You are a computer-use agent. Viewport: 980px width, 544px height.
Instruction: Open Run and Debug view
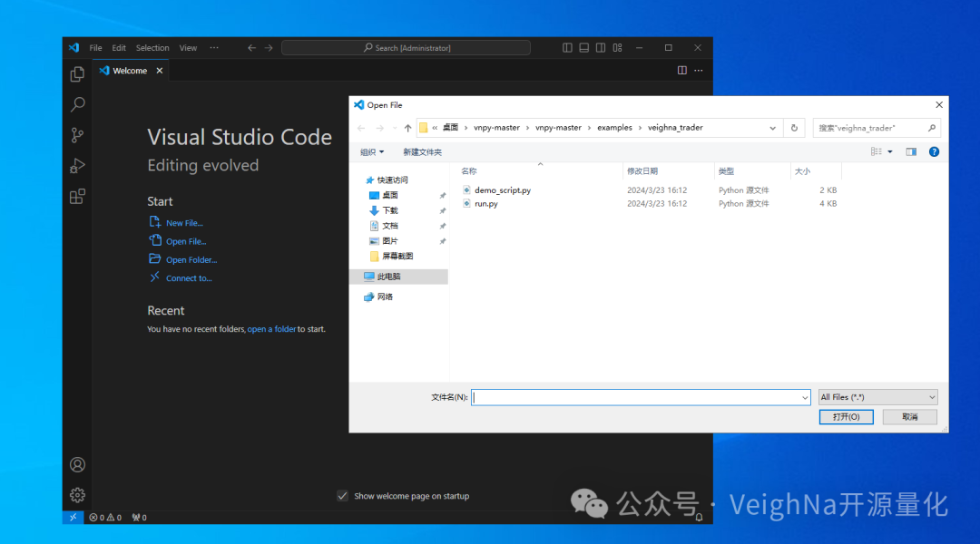click(x=77, y=166)
